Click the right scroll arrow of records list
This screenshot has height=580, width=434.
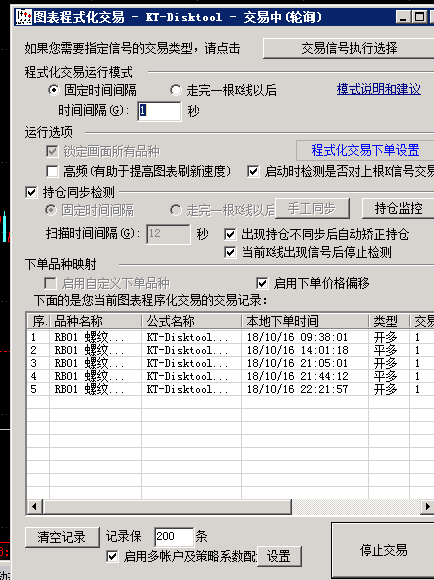point(427,506)
